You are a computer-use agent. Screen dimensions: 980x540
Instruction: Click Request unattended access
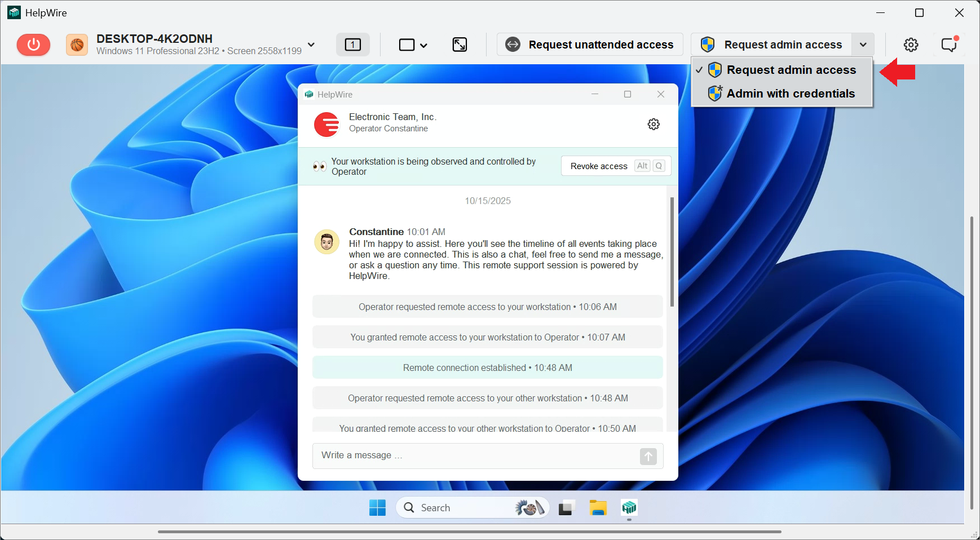click(x=590, y=44)
